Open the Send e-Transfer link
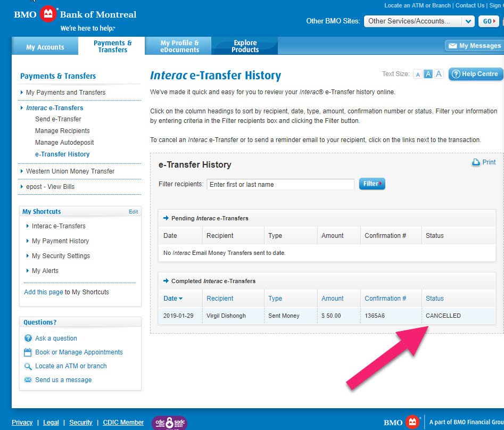This screenshot has height=430, width=504. 58,119
